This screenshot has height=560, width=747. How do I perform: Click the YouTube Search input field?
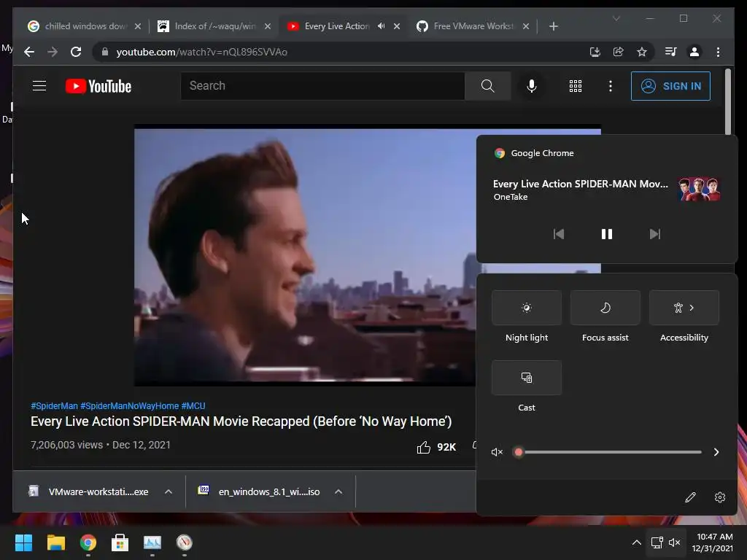(x=322, y=86)
